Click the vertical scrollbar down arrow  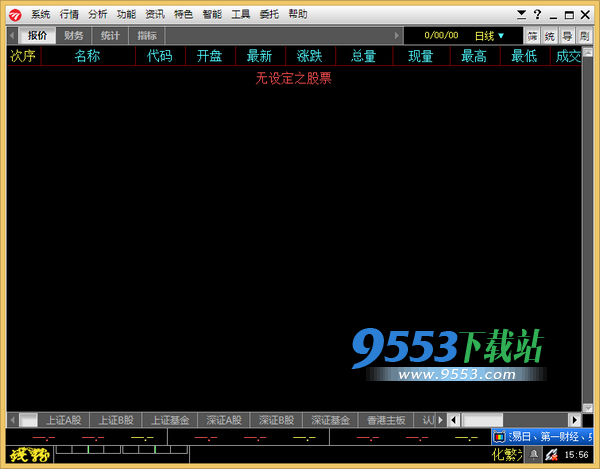tap(587, 408)
